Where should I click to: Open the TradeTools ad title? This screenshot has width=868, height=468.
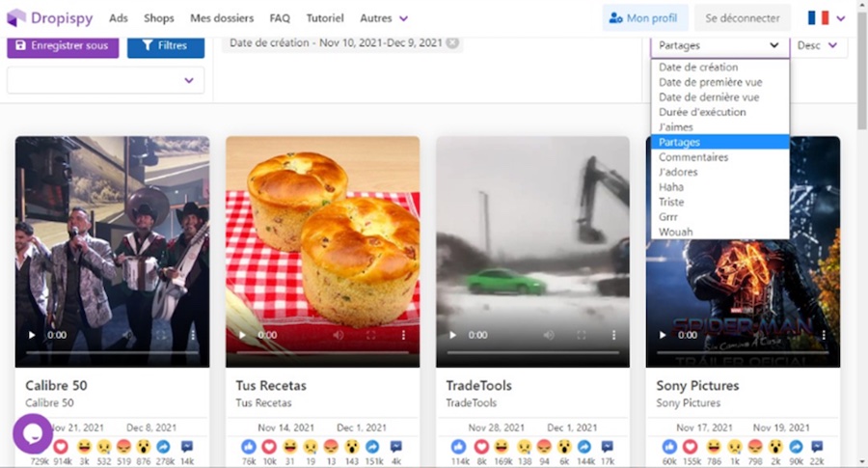(x=478, y=385)
